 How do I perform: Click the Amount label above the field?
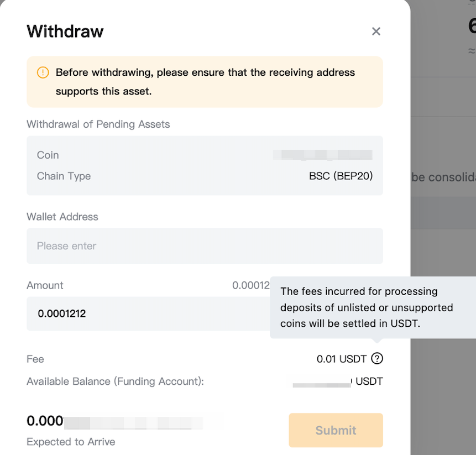click(x=45, y=285)
